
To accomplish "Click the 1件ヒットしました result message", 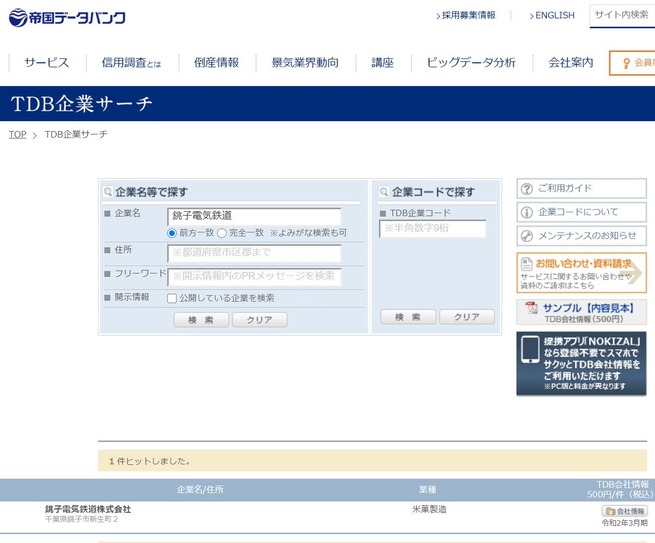I will pyautogui.click(x=150, y=461).
